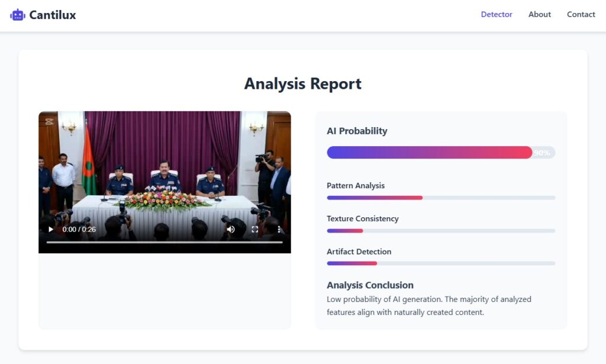Click the Pattern Analysis label
This screenshot has height=364, width=606.
coord(356,185)
